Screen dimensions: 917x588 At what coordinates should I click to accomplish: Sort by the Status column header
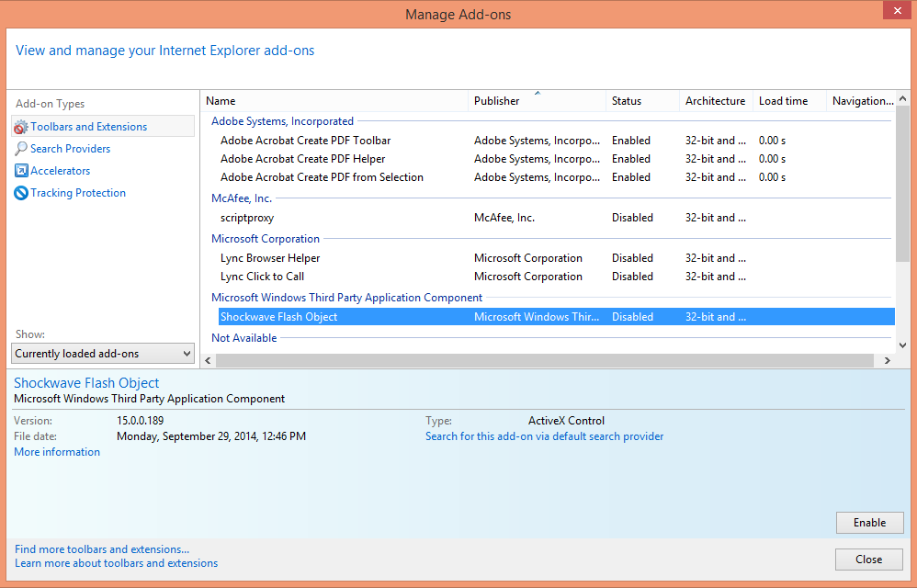click(x=642, y=100)
